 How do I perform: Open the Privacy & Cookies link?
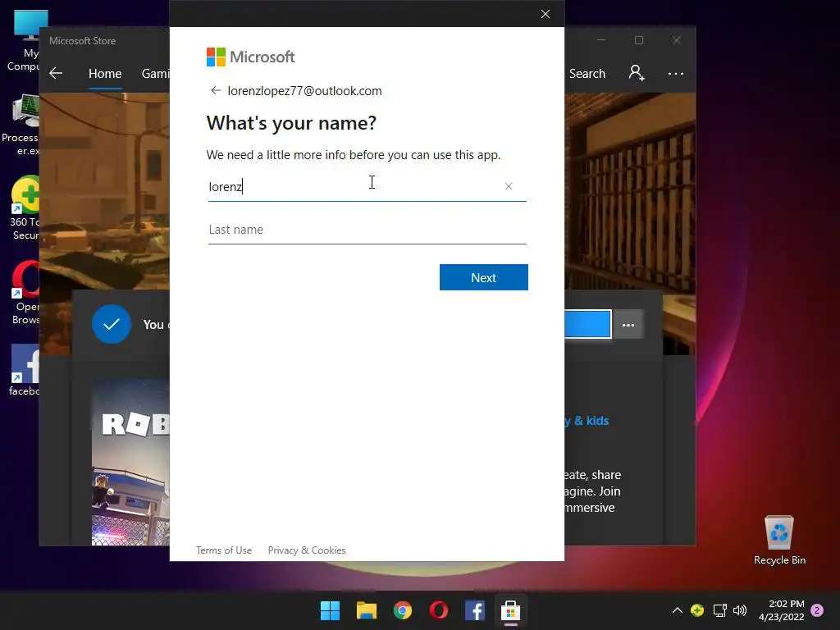tap(307, 550)
